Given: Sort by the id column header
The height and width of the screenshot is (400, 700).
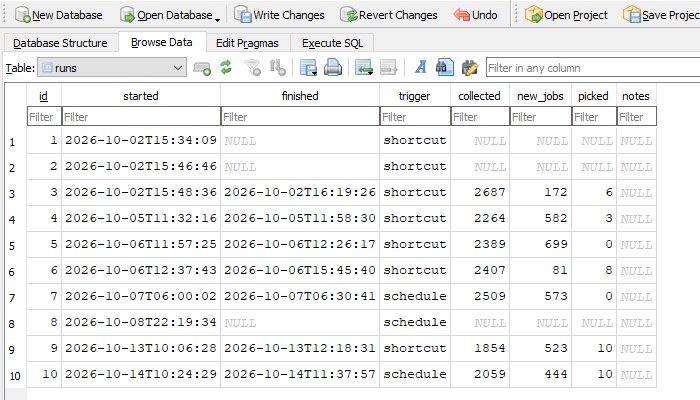Looking at the screenshot, I should (44, 96).
